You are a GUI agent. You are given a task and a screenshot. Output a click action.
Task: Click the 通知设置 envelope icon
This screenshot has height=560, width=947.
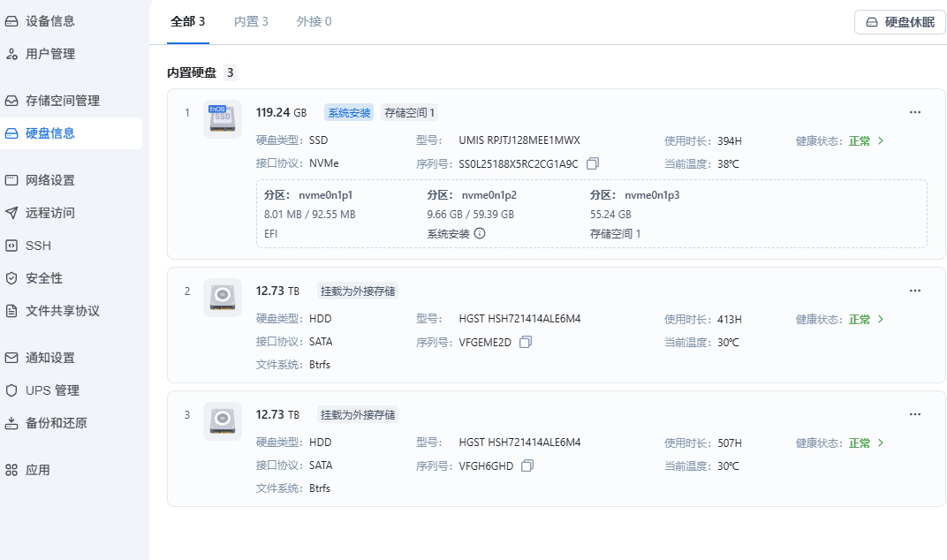11,358
